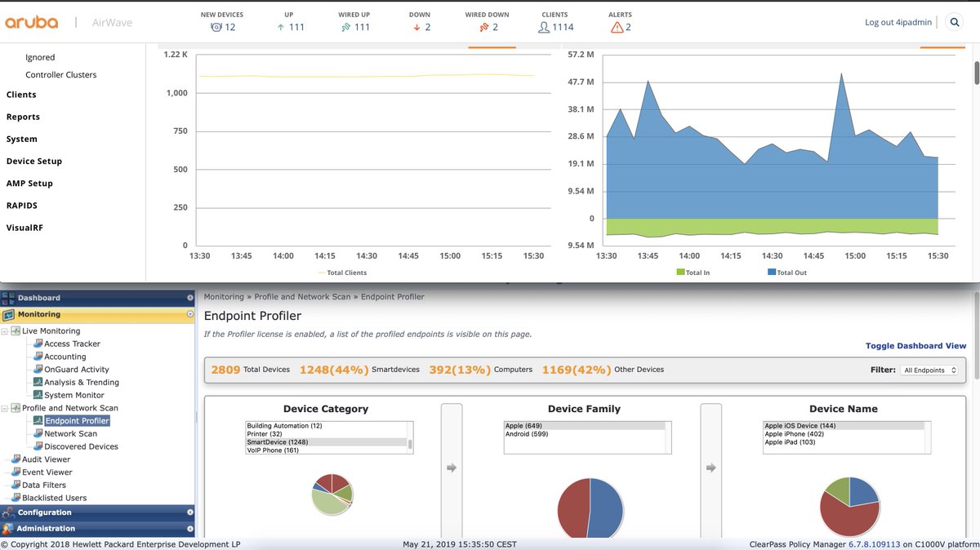The image size is (980, 550).
Task: Click the Analysis & Trending chart icon
Action: (x=38, y=382)
